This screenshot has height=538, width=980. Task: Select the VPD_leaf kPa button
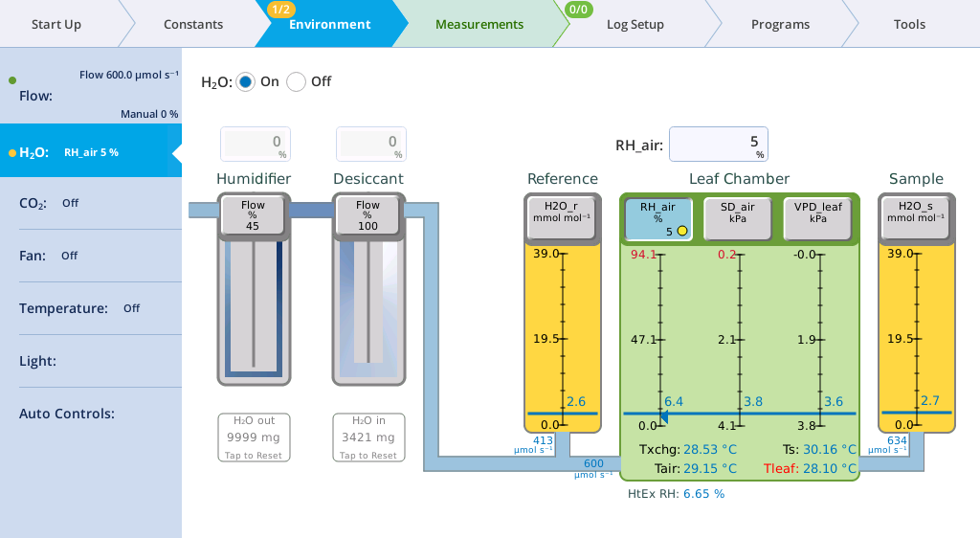[817, 219]
